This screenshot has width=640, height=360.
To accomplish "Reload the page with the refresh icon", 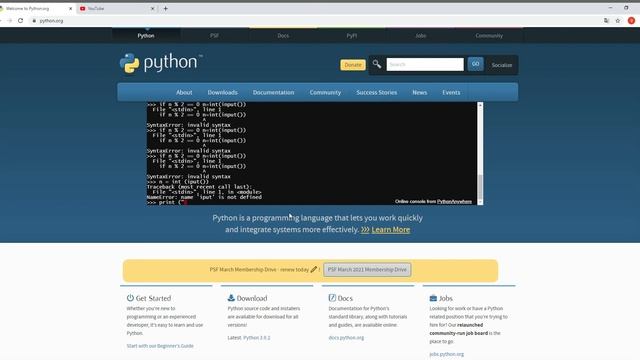I will coord(20,20).
